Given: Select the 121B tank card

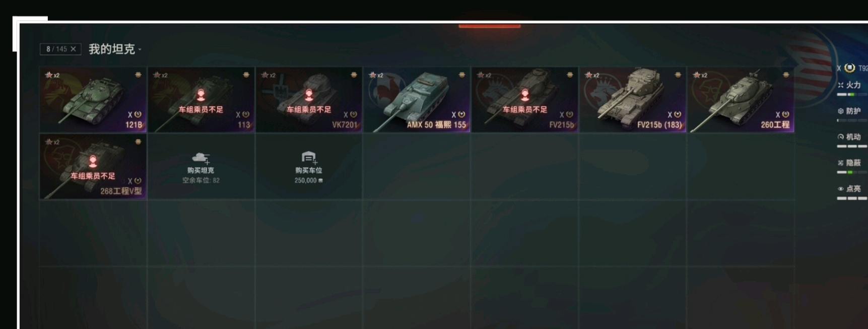Looking at the screenshot, I should click(x=93, y=100).
